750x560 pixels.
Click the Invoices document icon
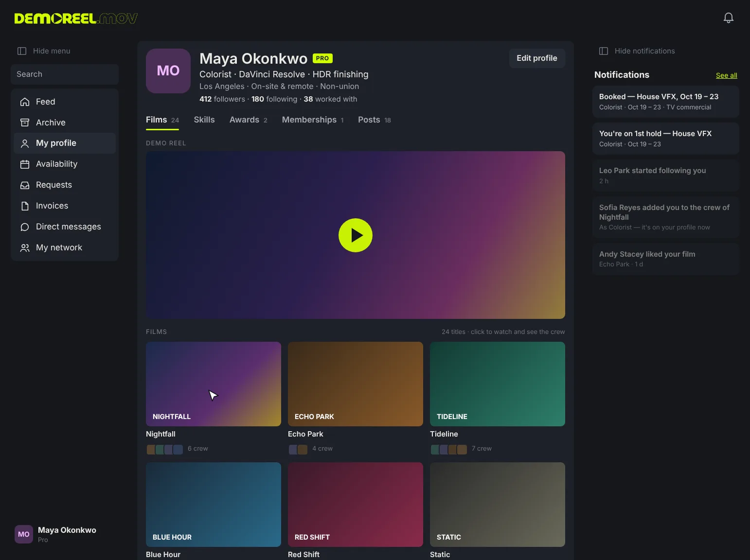pos(25,206)
